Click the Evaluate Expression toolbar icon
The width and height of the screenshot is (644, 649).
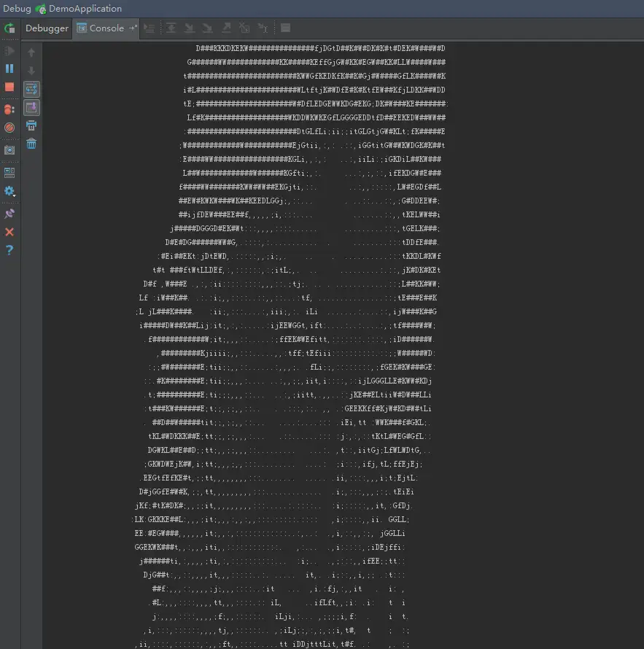coord(285,28)
